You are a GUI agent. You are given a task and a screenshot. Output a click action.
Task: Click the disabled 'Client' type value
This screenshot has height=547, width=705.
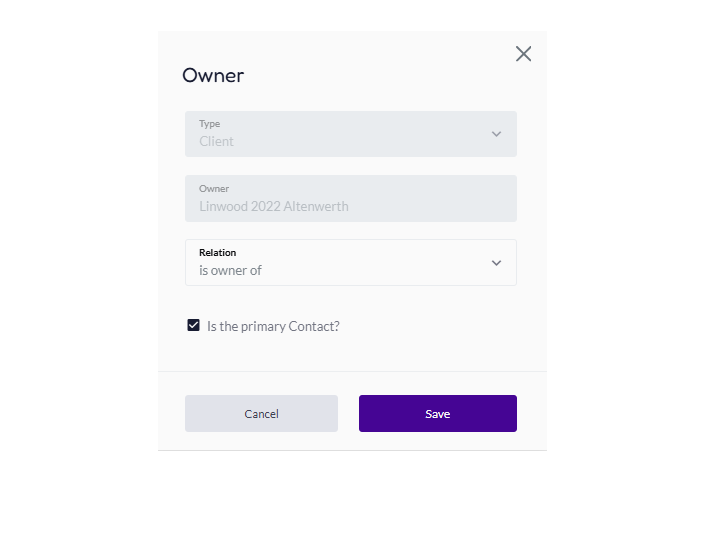coord(216,142)
